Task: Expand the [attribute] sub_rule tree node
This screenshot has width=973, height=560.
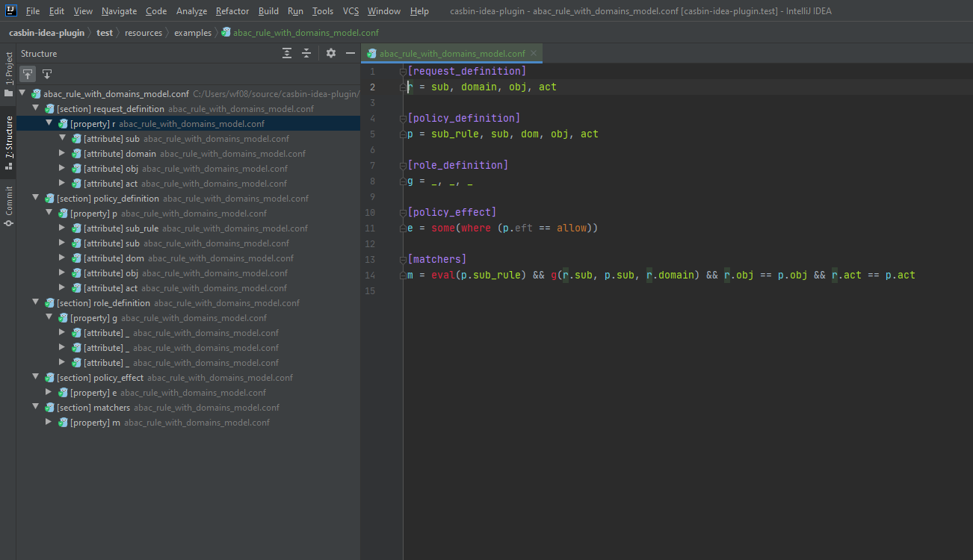Action: [62, 228]
